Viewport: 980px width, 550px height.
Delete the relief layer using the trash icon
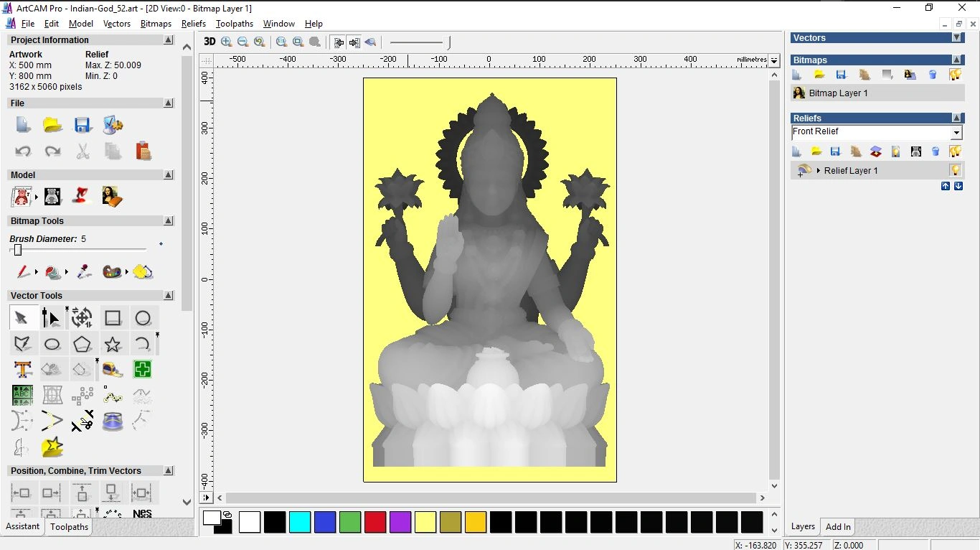click(934, 152)
